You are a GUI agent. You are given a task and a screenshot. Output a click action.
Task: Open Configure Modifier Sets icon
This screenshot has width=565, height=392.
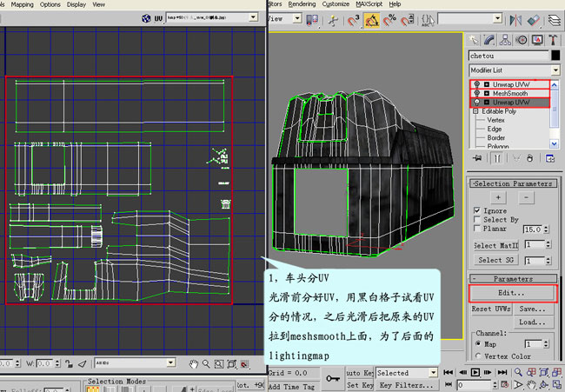(550, 158)
